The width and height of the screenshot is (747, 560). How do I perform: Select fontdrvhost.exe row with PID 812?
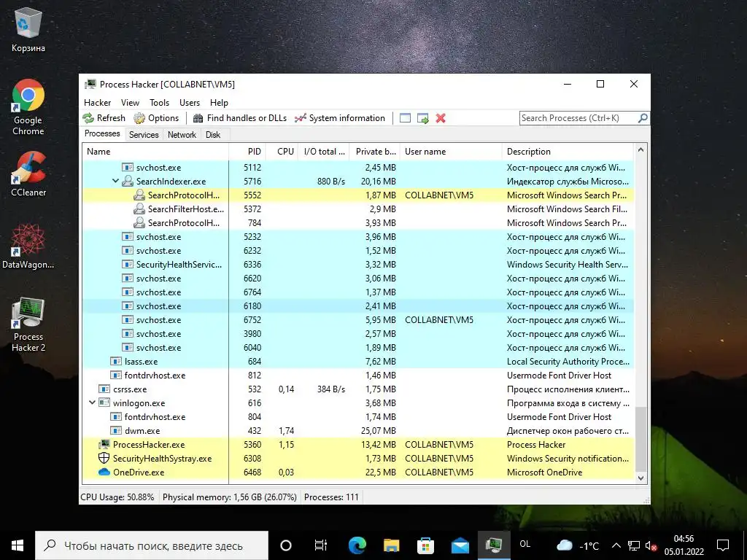tap(357, 376)
